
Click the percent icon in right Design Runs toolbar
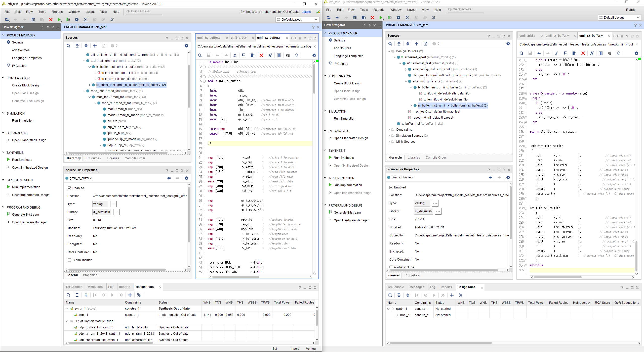460,295
